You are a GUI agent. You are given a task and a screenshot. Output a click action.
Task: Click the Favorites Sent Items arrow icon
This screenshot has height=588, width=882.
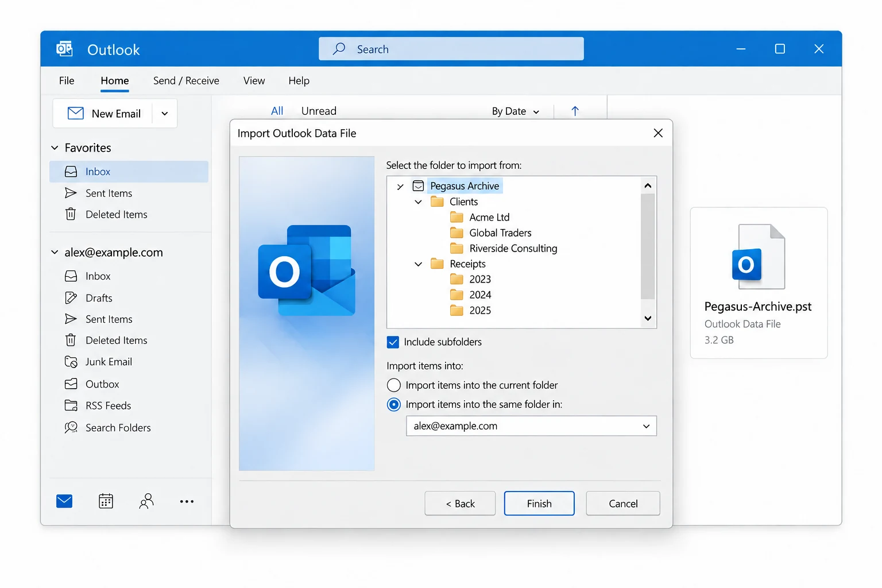click(x=71, y=193)
